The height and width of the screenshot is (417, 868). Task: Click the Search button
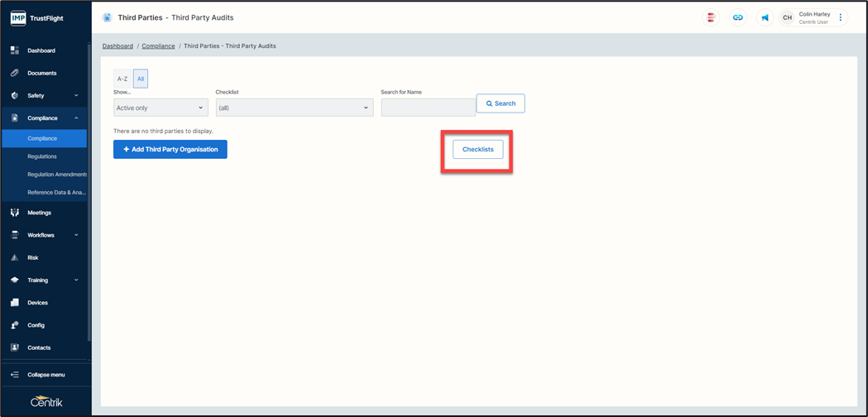coord(501,103)
